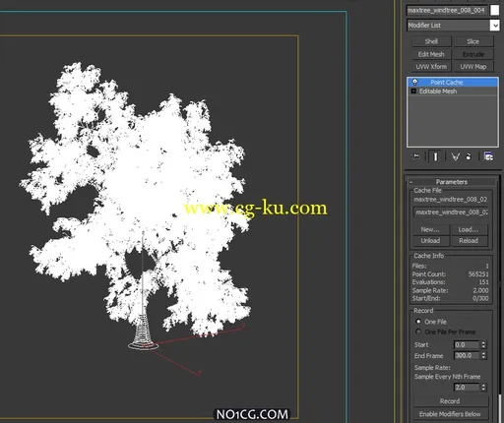Image resolution: width=504 pixels, height=423 pixels.
Task: Click the object color swatch
Action: (494, 10)
